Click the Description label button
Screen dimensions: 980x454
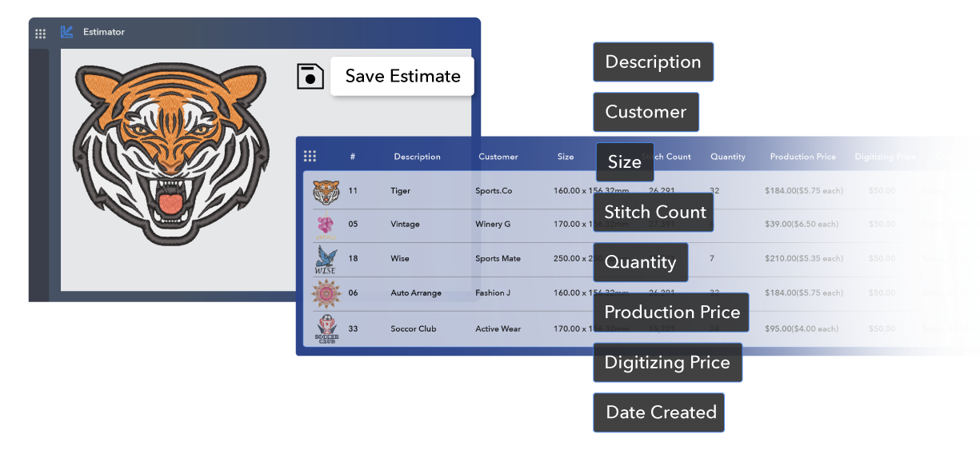click(x=653, y=62)
